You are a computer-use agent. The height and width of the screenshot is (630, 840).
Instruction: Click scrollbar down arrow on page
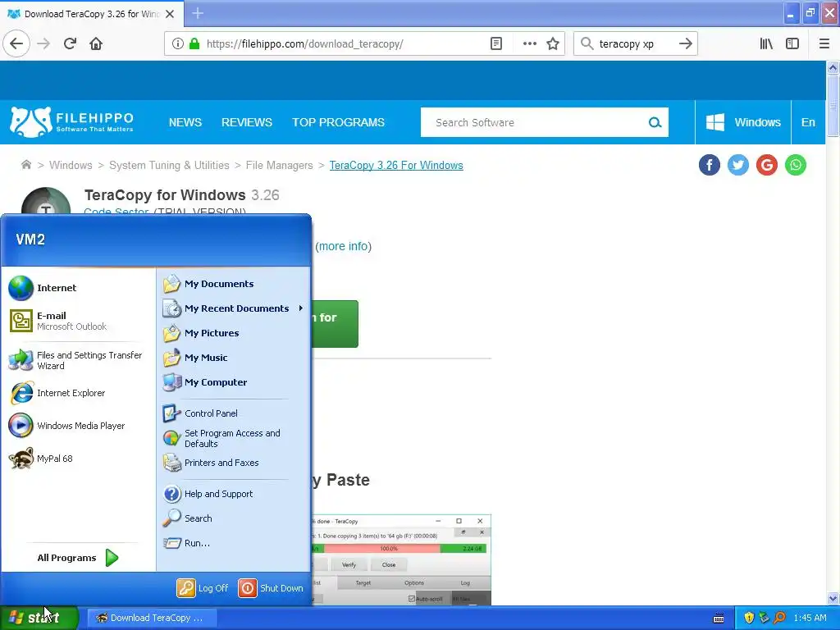coord(833,598)
